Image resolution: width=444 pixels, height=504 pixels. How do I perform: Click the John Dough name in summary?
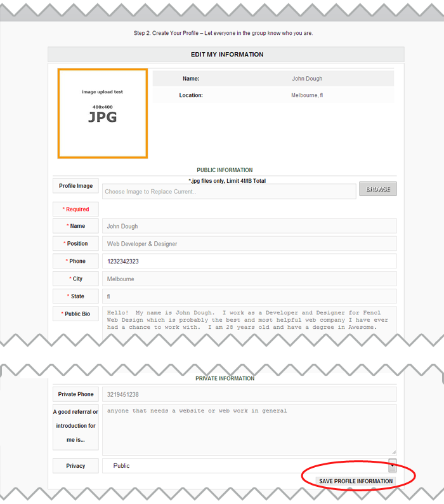(307, 79)
